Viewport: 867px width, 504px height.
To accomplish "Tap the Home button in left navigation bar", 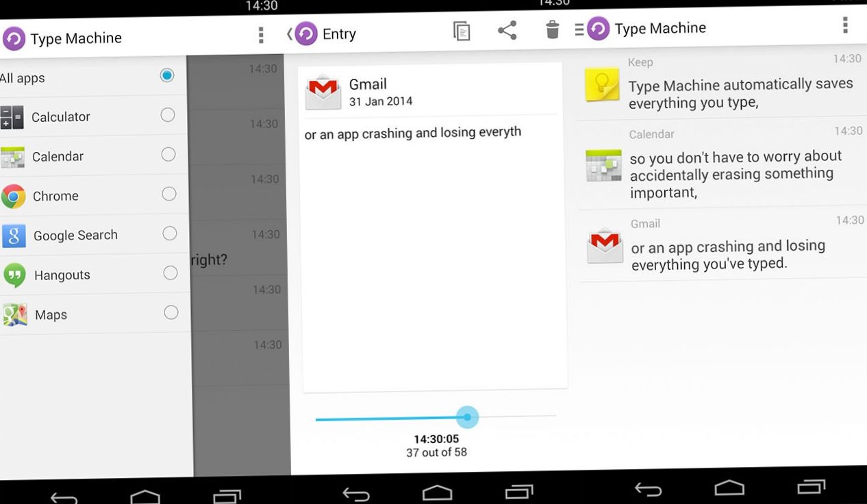I will [x=145, y=497].
